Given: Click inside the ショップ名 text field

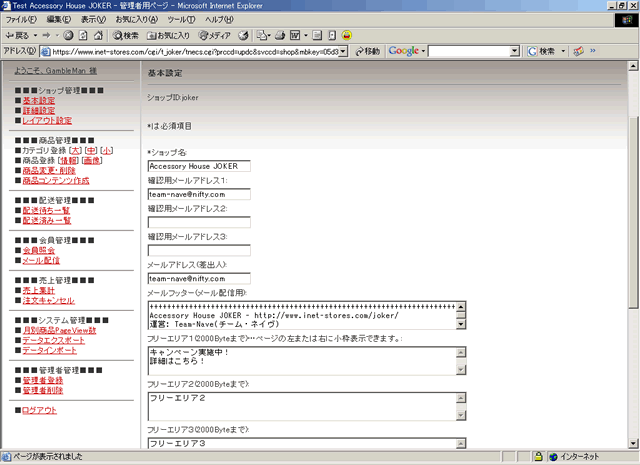Looking at the screenshot, I should point(198,166).
